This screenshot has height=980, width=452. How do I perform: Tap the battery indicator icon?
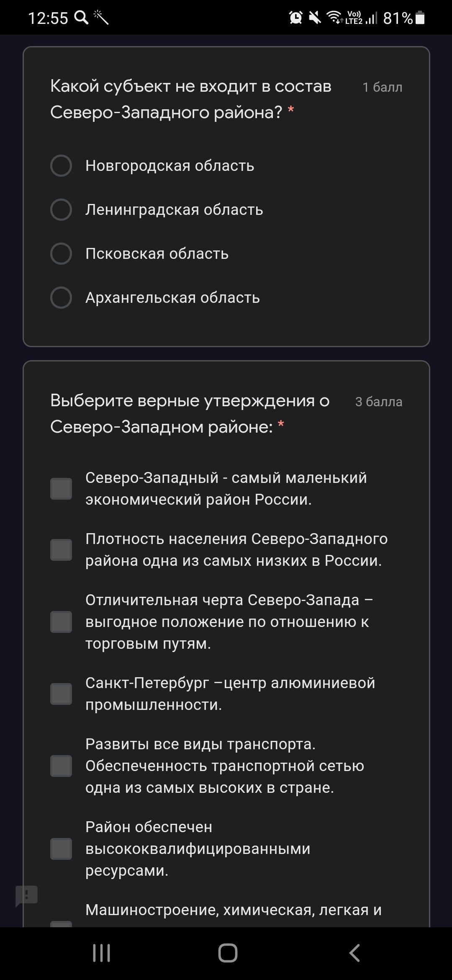(420, 18)
